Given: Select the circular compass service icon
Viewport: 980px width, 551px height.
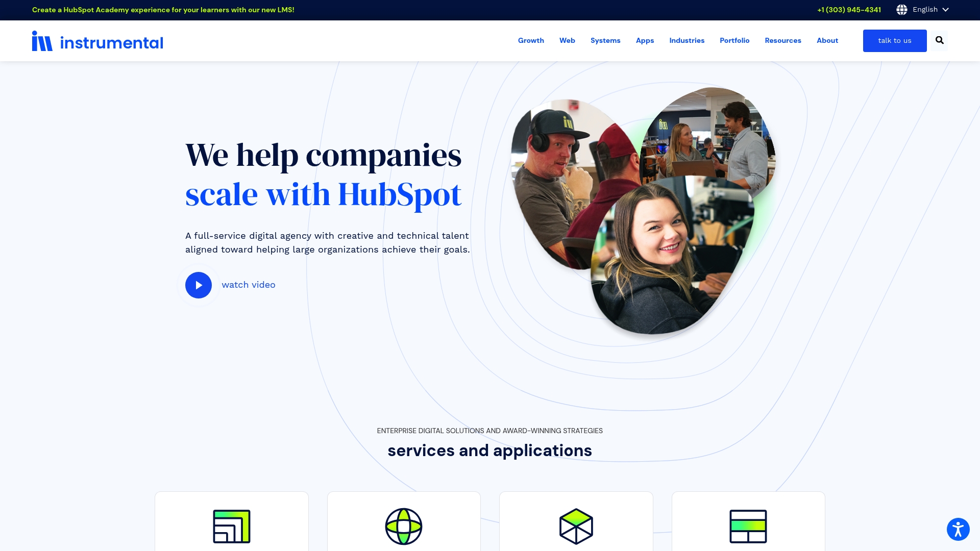Looking at the screenshot, I should click(404, 526).
